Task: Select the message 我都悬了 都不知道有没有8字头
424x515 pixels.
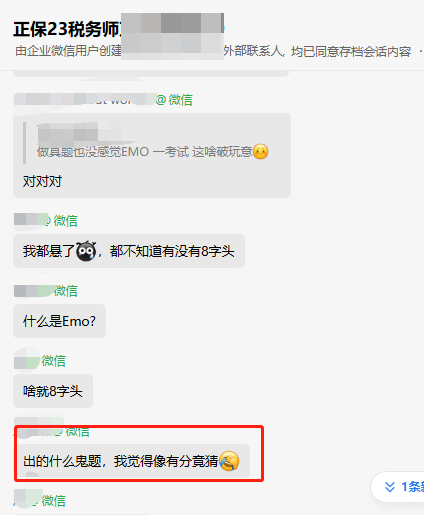Action: pyautogui.click(x=129, y=251)
